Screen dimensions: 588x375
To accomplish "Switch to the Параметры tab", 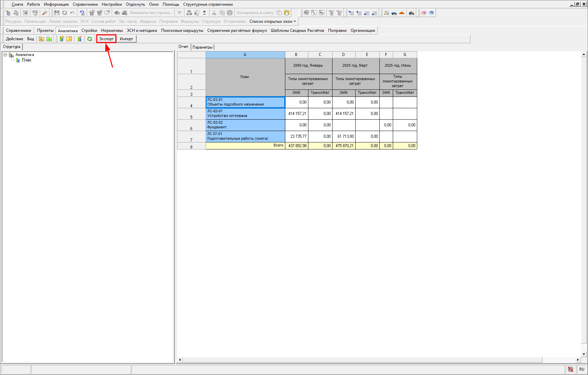I will 202,47.
